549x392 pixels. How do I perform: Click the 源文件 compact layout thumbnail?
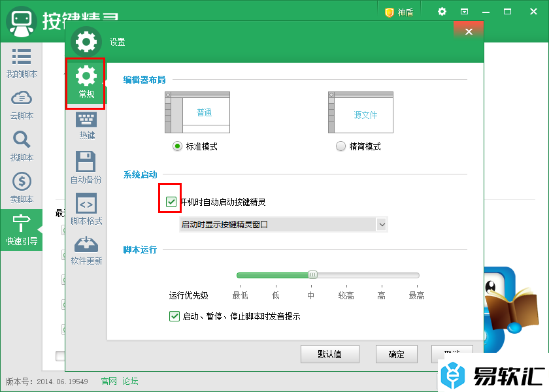point(361,112)
